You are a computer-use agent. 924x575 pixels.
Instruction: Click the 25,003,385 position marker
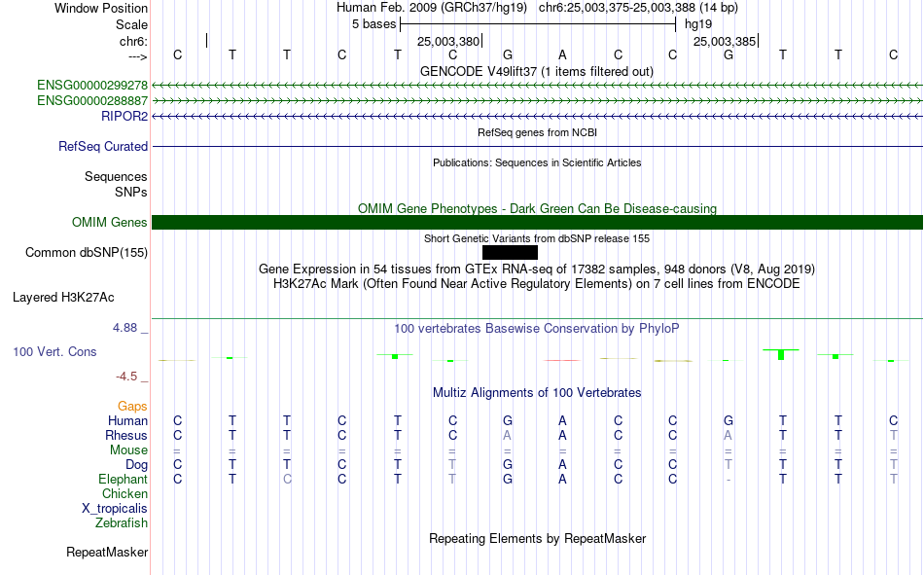coord(725,41)
